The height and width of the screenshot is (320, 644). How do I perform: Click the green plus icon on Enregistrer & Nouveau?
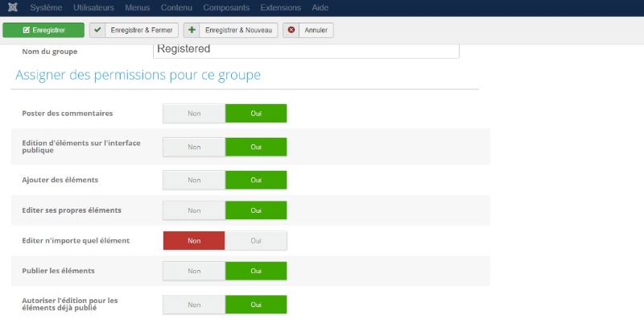(x=192, y=30)
